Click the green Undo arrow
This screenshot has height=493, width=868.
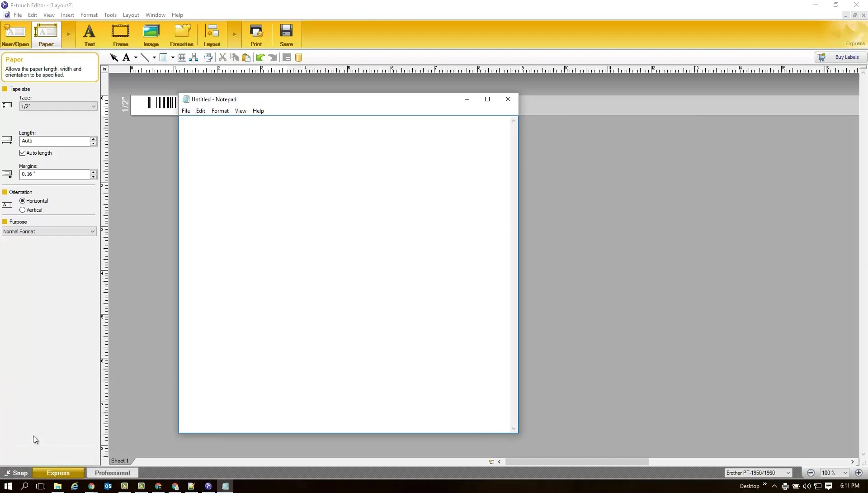click(260, 57)
